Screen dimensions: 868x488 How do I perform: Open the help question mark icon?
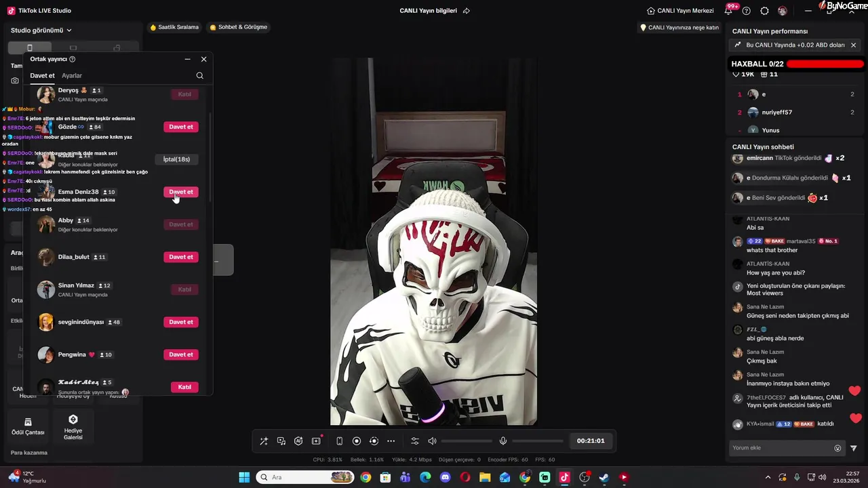(747, 11)
